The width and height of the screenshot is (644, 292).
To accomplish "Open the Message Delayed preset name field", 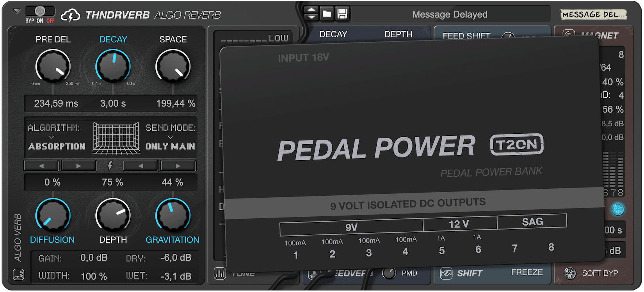I will (x=450, y=14).
